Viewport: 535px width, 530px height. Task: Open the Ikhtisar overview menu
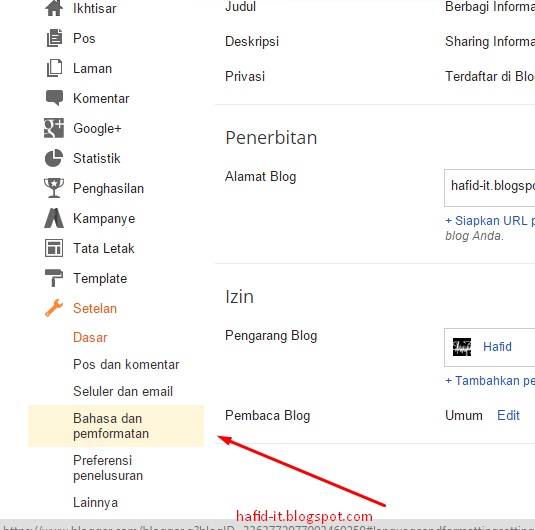point(95,9)
